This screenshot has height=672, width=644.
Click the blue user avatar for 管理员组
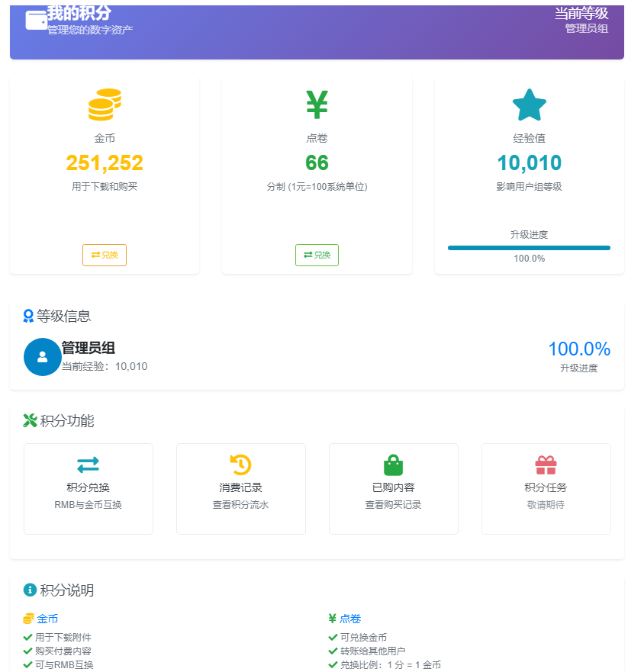pyautogui.click(x=43, y=357)
